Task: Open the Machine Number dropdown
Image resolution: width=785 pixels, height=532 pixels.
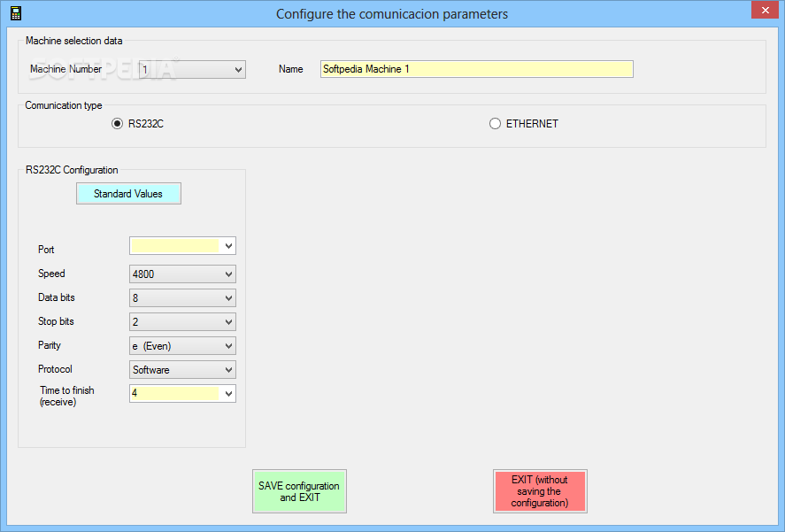Action: (x=192, y=69)
